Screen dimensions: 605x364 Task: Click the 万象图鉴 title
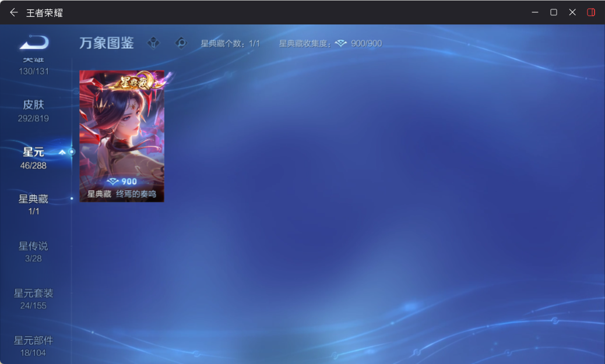pos(107,43)
